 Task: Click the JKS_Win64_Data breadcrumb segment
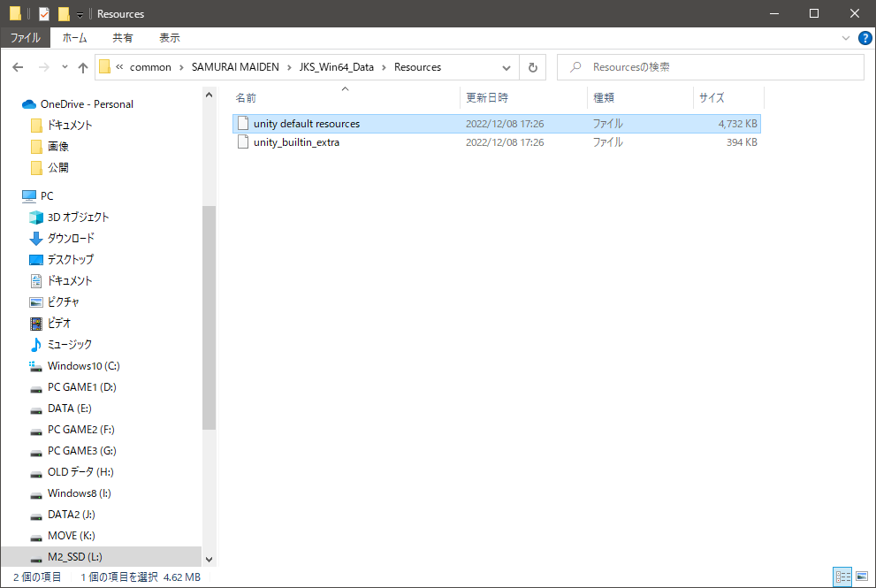point(336,67)
